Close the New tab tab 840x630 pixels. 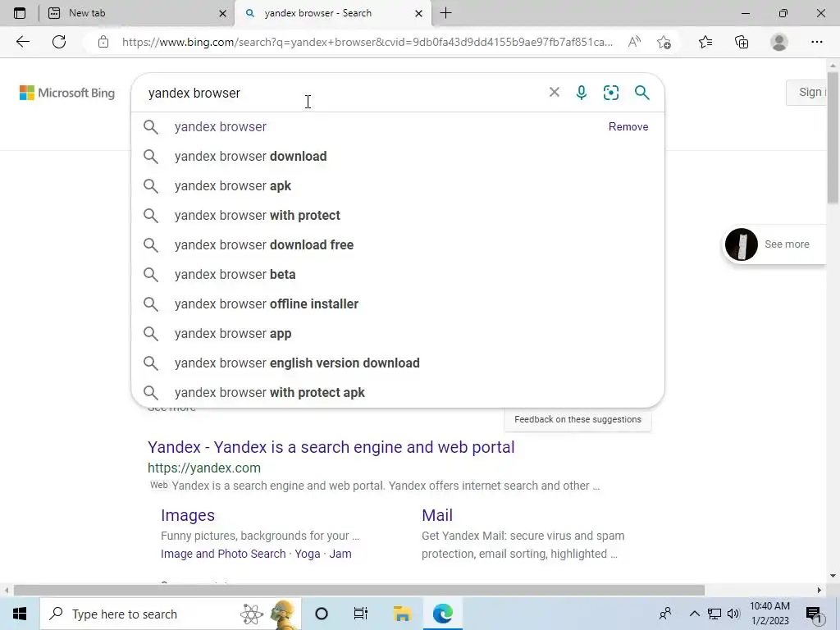tap(223, 13)
